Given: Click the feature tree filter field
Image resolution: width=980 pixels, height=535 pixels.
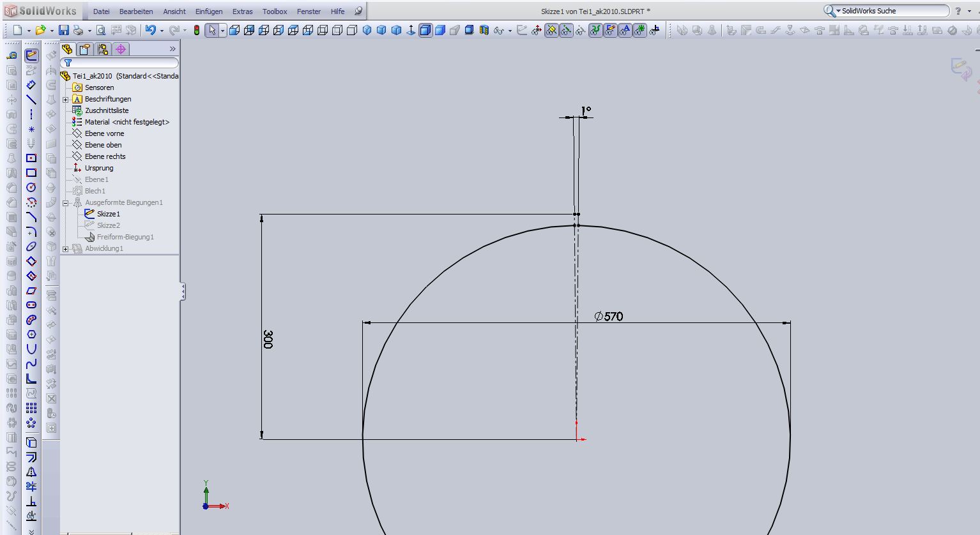Looking at the screenshot, I should (120, 63).
